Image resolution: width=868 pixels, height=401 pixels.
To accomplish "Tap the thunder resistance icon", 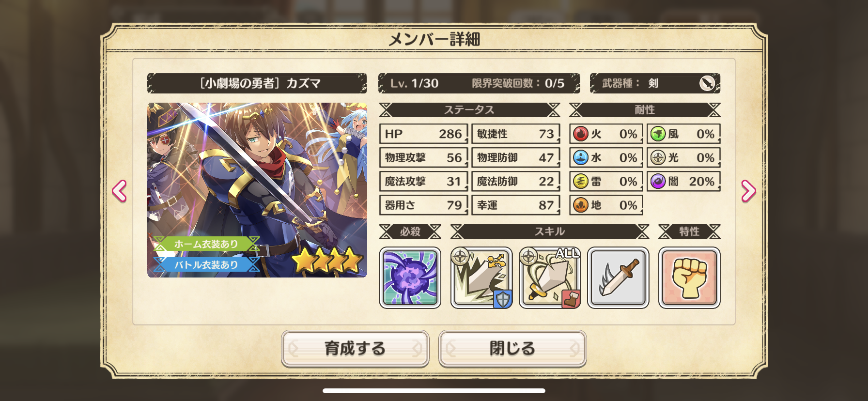I will click(580, 181).
